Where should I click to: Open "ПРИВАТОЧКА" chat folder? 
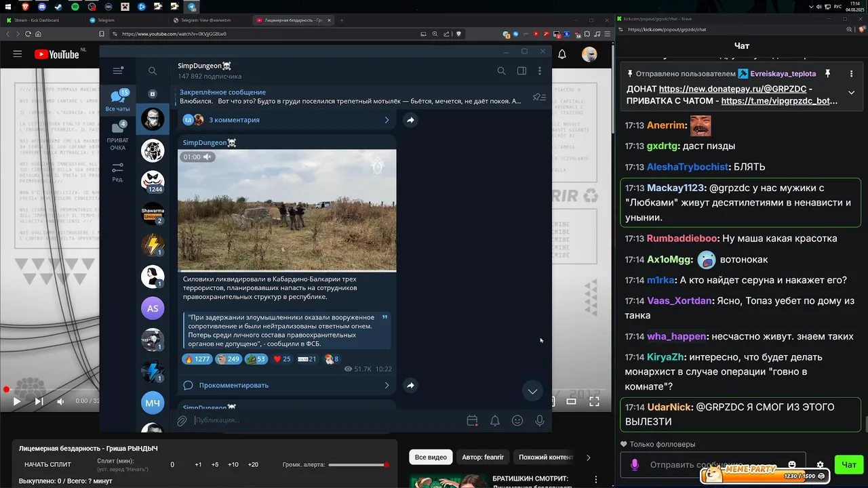pos(118,136)
